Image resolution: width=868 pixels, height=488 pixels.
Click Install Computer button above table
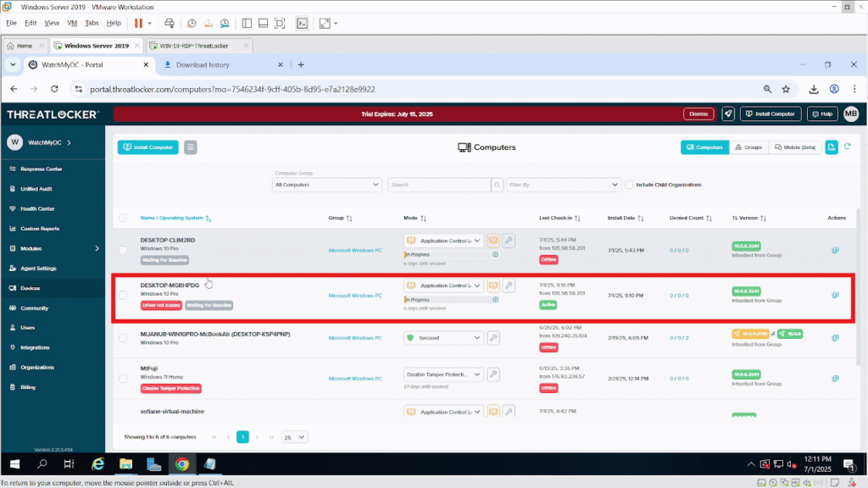pos(147,147)
